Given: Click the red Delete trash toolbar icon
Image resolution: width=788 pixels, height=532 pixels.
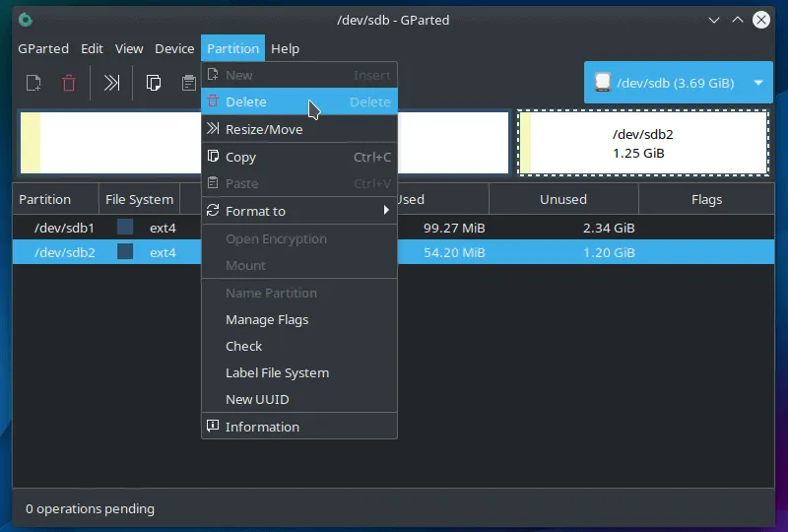Looking at the screenshot, I should tap(69, 83).
